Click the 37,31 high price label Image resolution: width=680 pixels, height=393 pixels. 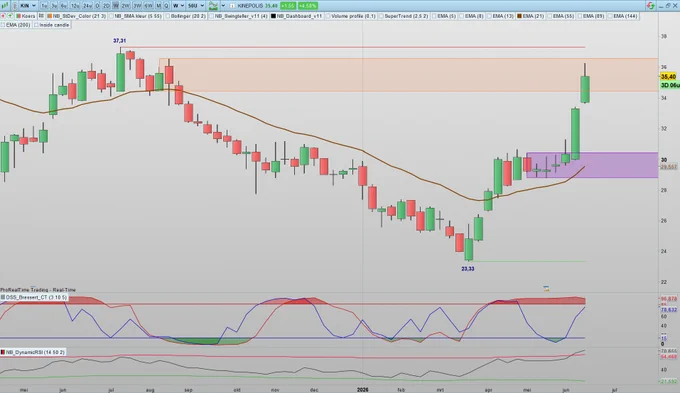(x=119, y=41)
